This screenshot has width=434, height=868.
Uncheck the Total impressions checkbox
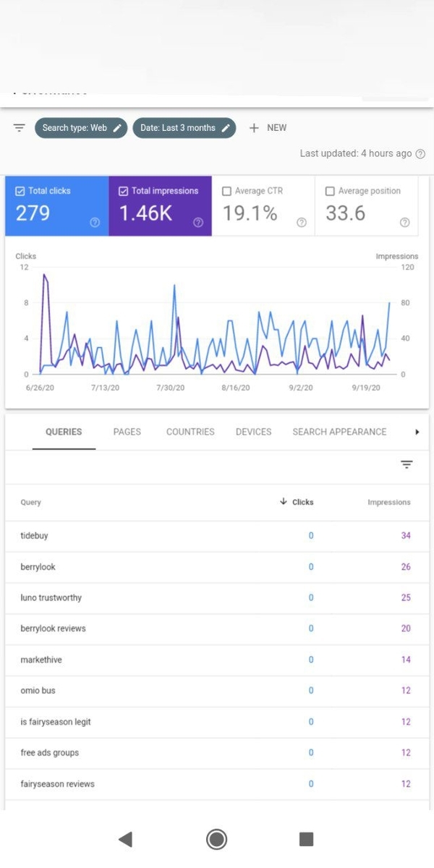[x=124, y=191]
